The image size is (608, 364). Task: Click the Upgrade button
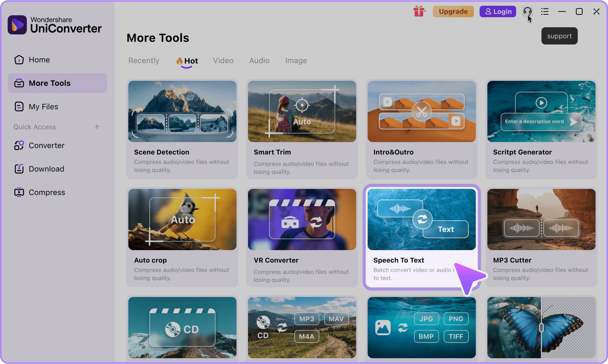pos(453,12)
